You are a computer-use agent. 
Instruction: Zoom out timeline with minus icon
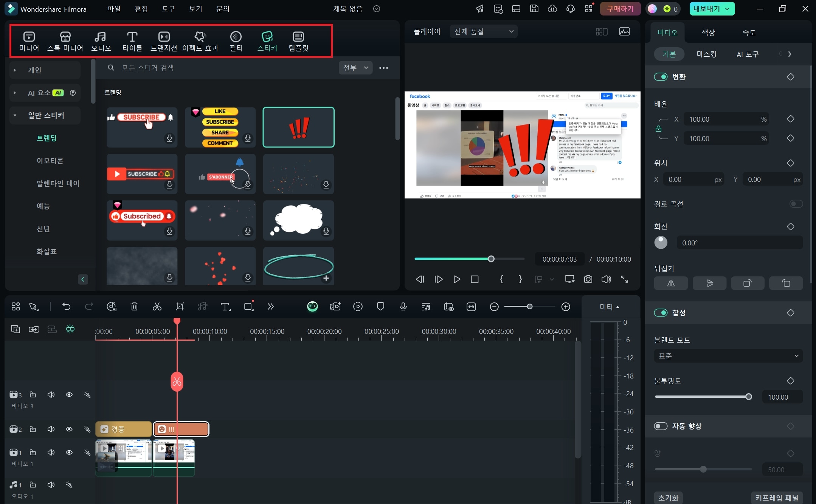(494, 307)
